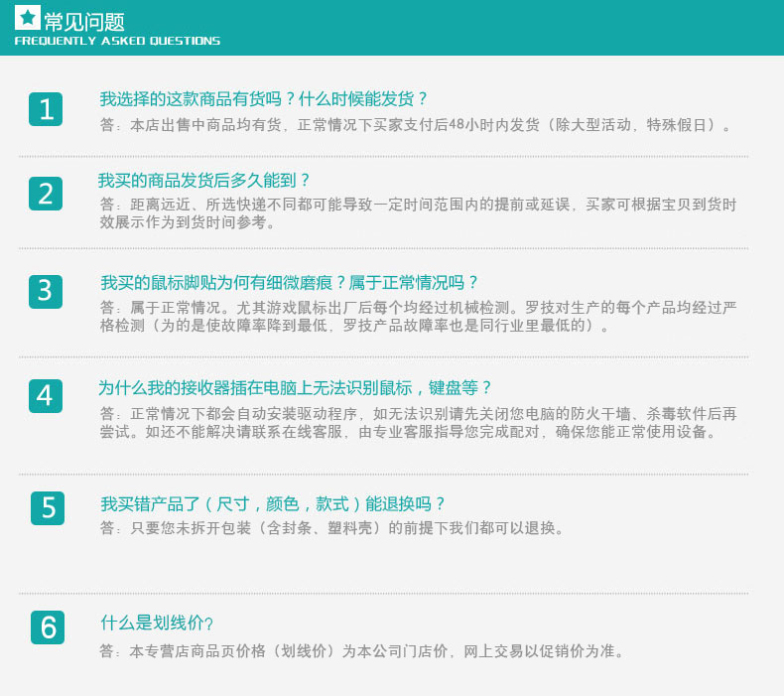The height and width of the screenshot is (696, 784).
Task: Select the number 4 badge icon
Action: coord(46,396)
